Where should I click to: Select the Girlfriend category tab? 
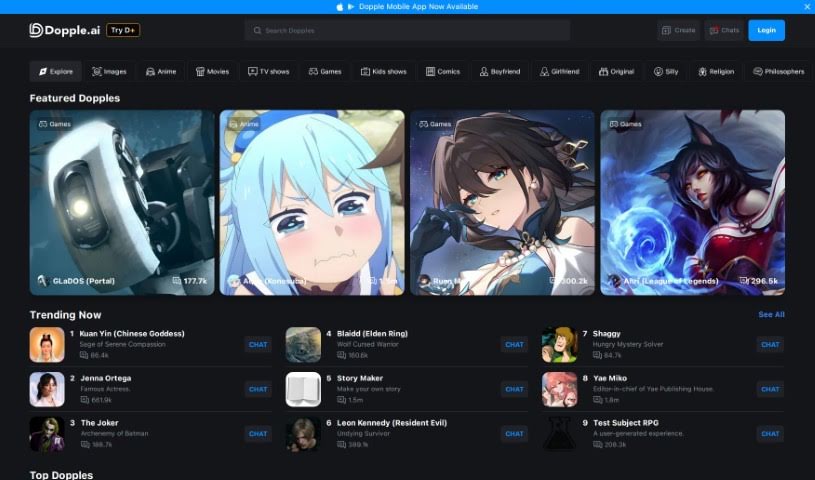pos(560,72)
